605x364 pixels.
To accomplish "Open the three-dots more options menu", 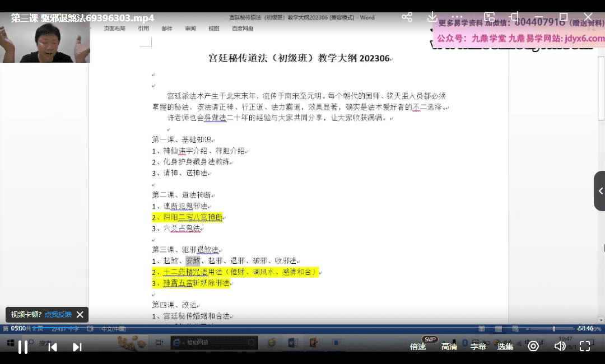I will coord(458,17).
